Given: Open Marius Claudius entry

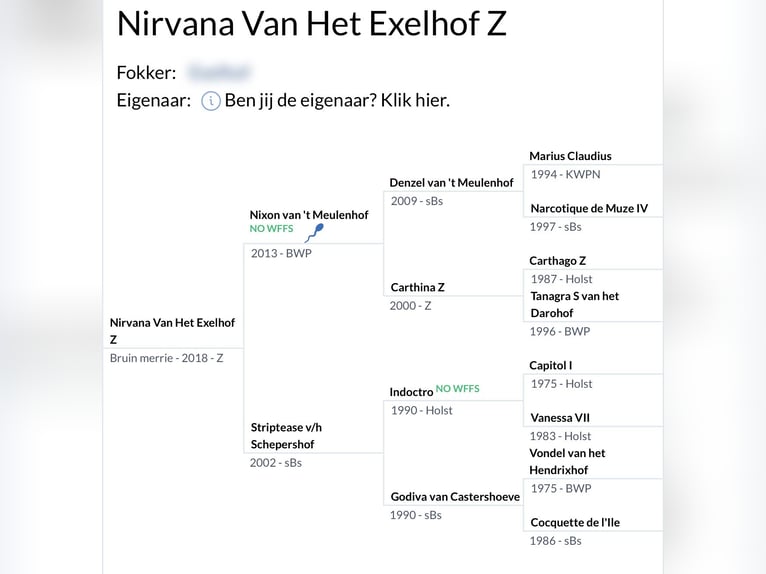Looking at the screenshot, I should coord(570,156).
